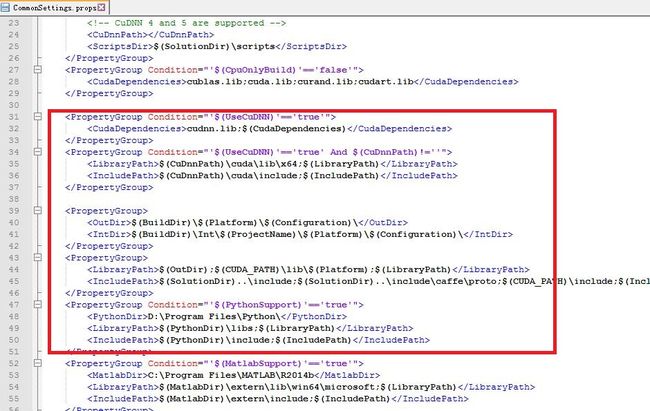Screen dimensions: 650x411
Task: Collapse the MatlabSupport PropertyGroup fold at line 52
Action: pyautogui.click(x=38, y=363)
